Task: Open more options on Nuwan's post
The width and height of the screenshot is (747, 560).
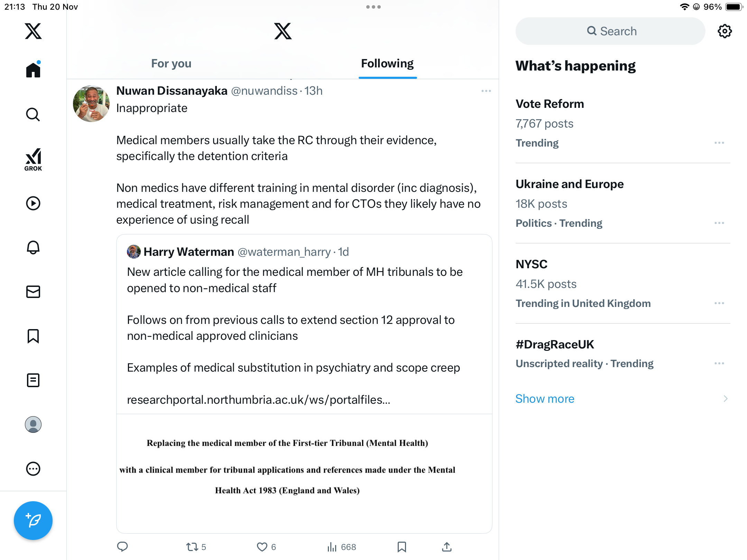Action: [x=486, y=91]
